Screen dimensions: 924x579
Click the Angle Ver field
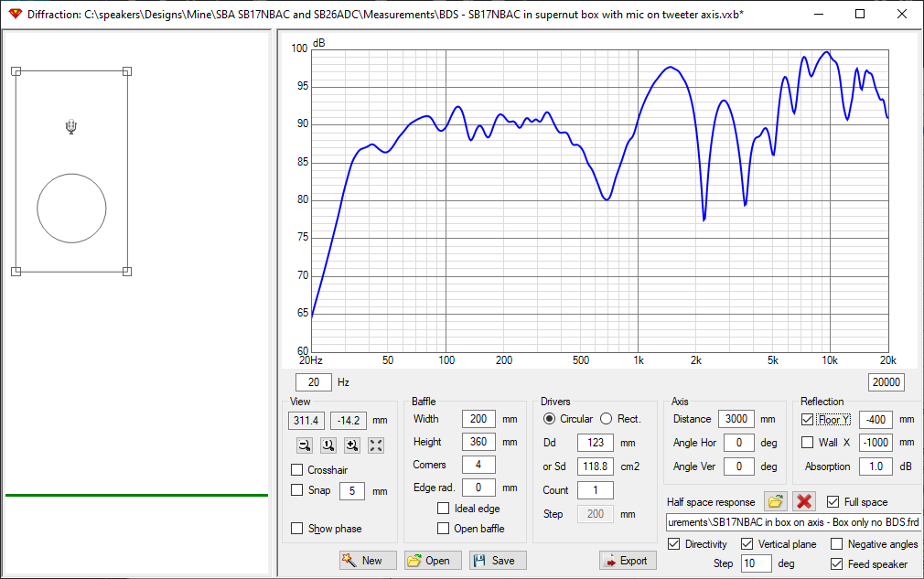739,466
